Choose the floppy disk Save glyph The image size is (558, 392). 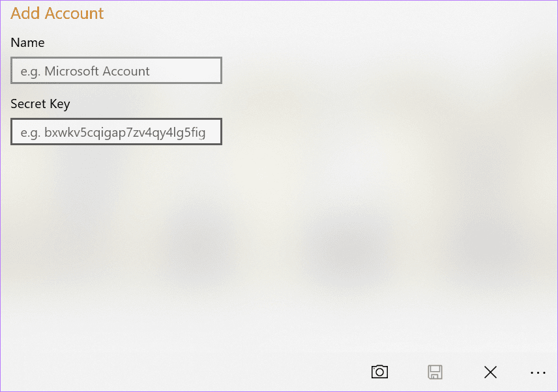pyautogui.click(x=435, y=372)
